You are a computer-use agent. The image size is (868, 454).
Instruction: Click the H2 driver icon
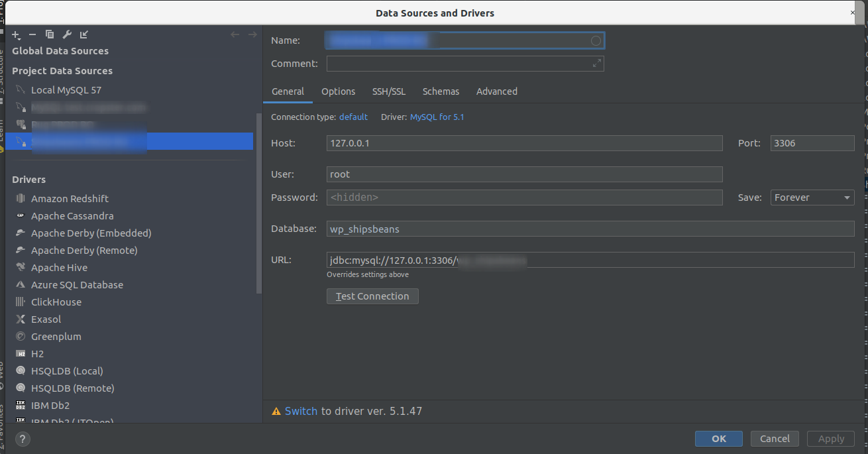click(x=21, y=353)
